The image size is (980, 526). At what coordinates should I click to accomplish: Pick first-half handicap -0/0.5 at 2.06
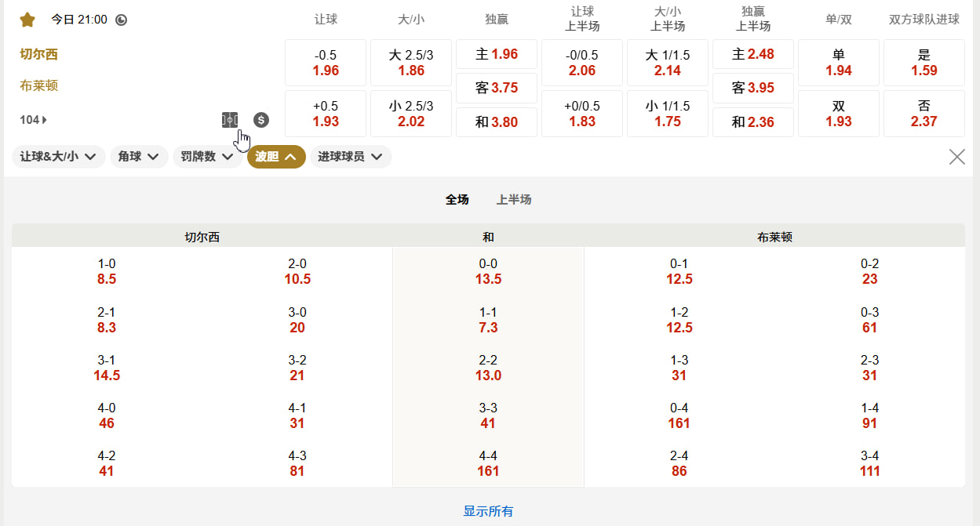tap(582, 63)
